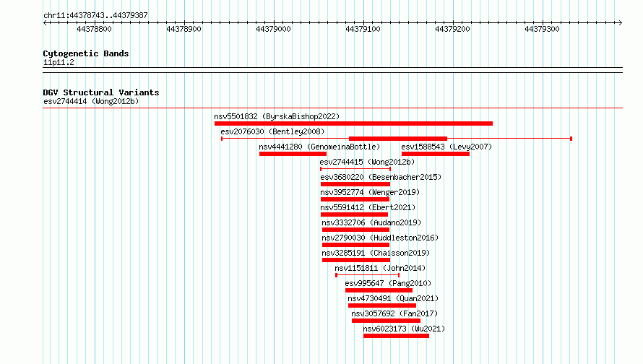
Task: Click the nsv4730491 variant red bar
Action: (x=382, y=305)
